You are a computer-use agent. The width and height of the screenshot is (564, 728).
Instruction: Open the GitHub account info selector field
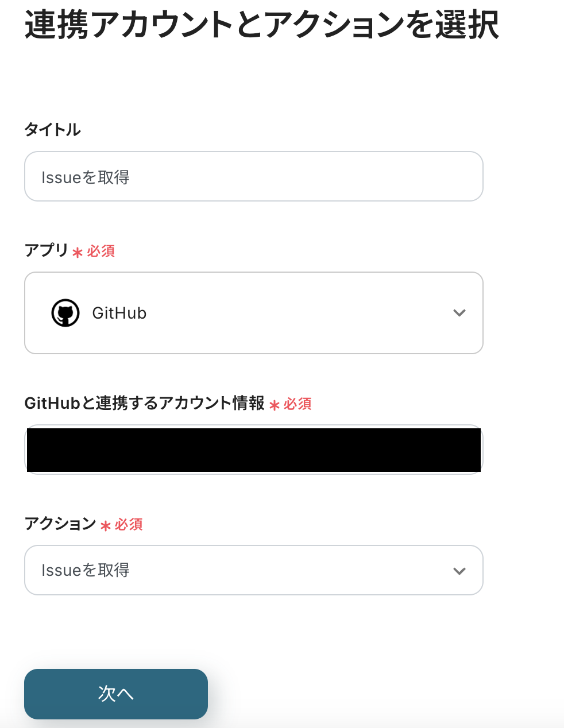[253, 450]
